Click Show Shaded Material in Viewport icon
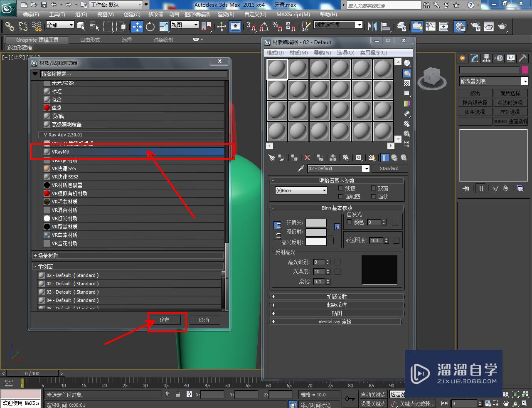The height and width of the screenshot is (408, 532). [x=372, y=158]
